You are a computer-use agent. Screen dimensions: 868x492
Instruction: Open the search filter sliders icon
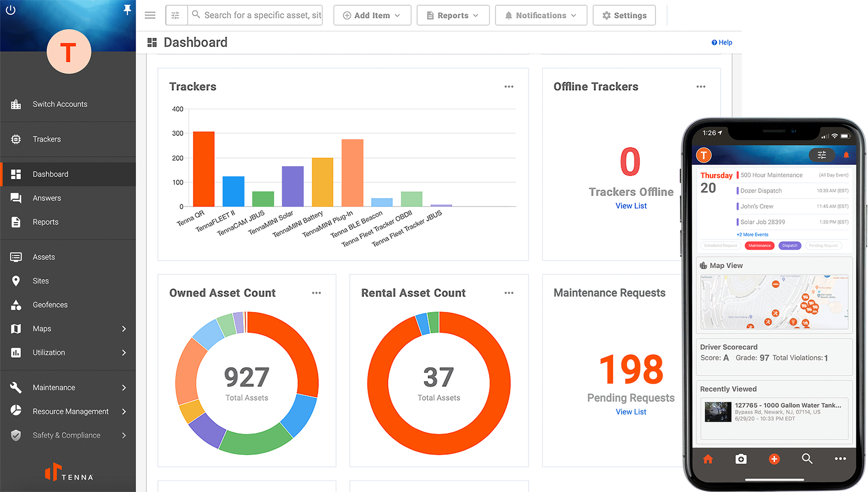click(176, 15)
